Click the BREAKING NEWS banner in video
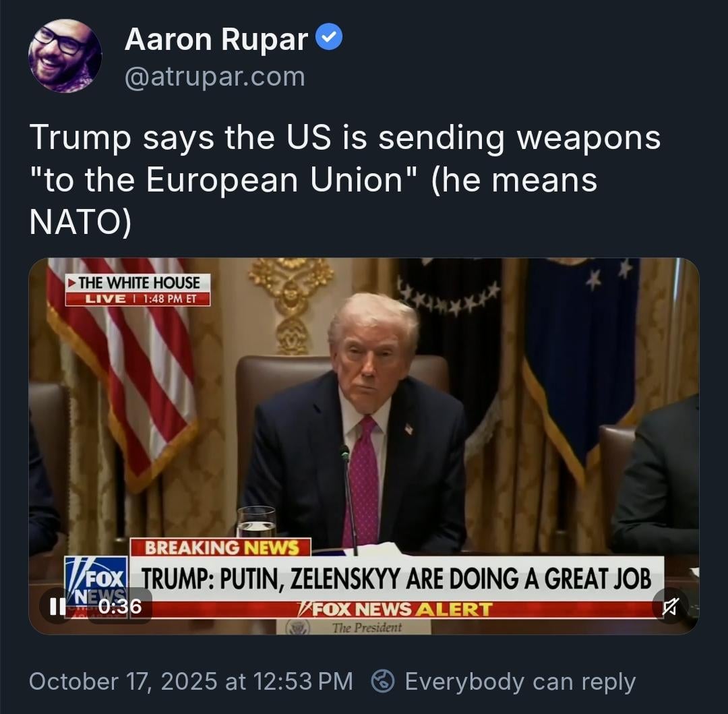The height and width of the screenshot is (714, 728). [x=221, y=547]
